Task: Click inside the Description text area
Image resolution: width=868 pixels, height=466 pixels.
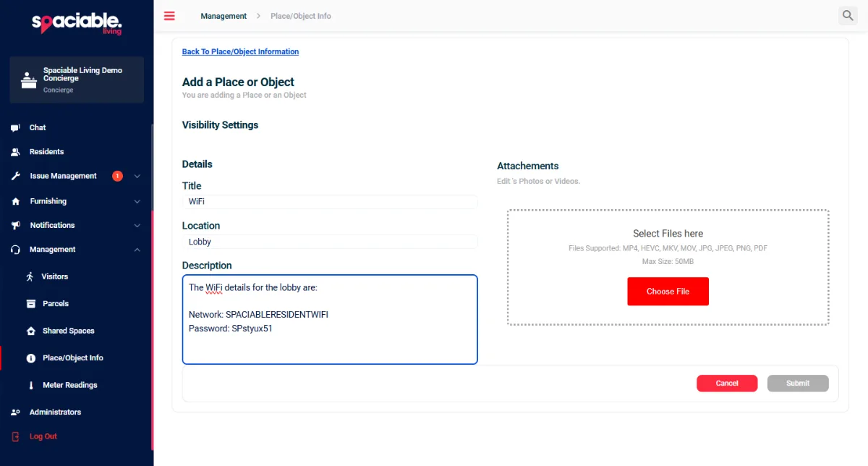Action: 330,319
